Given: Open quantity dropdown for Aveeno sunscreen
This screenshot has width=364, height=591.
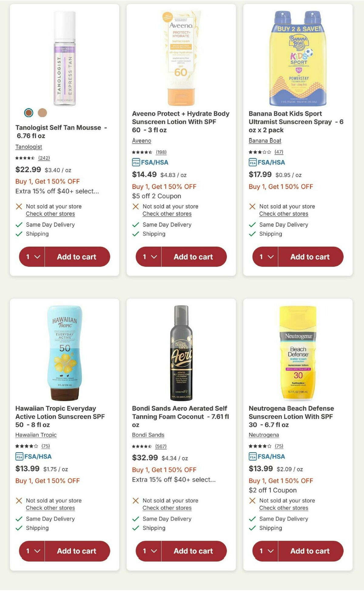Looking at the screenshot, I should pos(148,257).
